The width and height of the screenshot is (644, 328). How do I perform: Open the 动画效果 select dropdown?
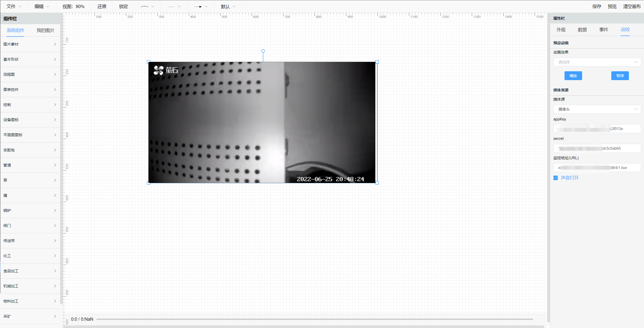click(x=597, y=62)
